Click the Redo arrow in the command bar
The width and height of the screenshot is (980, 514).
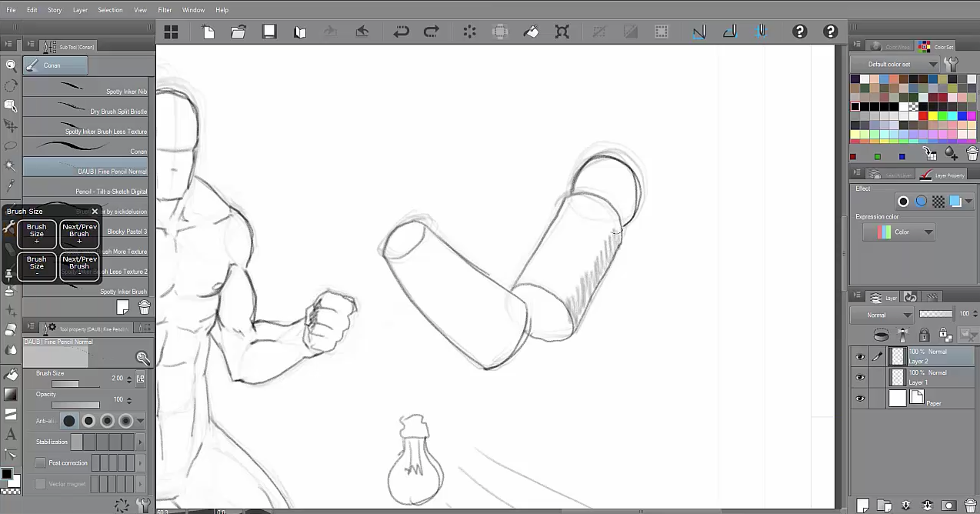432,32
